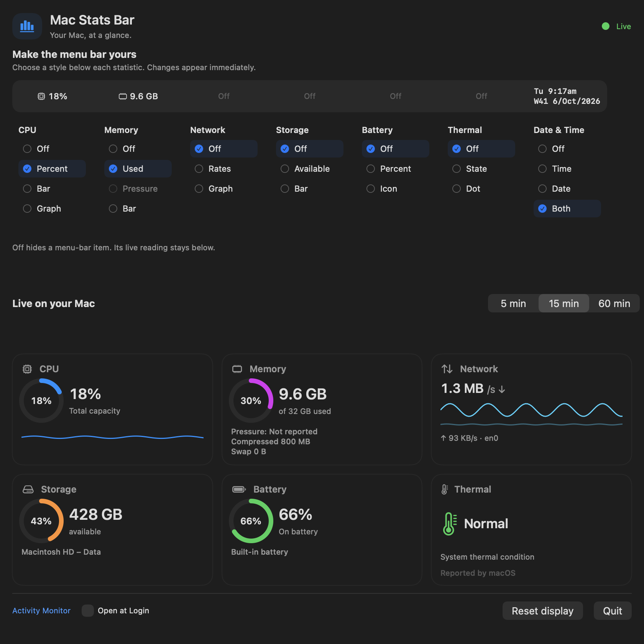644x644 pixels.
Task: Click Reset display button
Action: point(543,611)
